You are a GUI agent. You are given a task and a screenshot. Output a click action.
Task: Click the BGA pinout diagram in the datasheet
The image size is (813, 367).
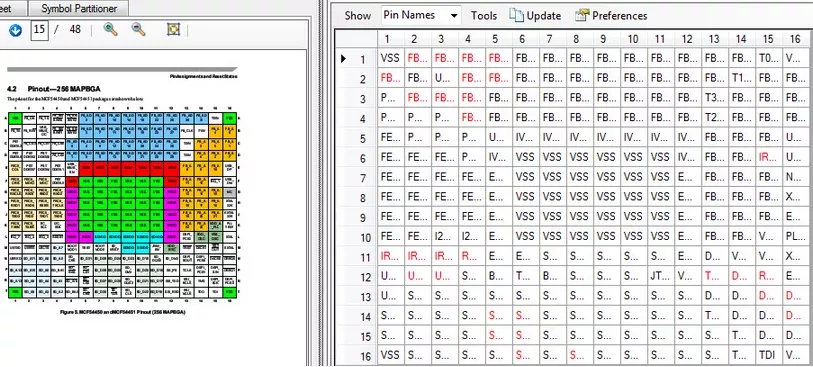(122, 205)
